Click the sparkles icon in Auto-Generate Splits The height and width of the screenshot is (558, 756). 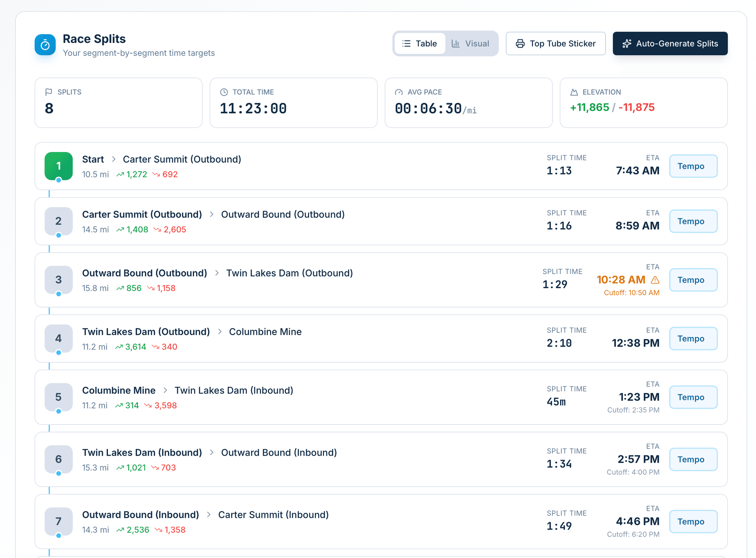[x=627, y=43]
